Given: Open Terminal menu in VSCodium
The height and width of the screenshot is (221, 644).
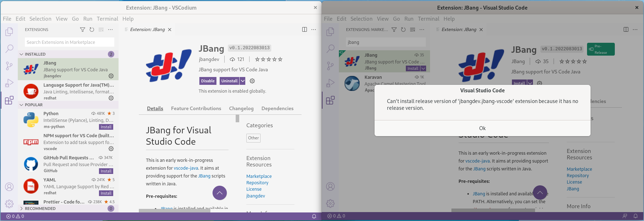Looking at the screenshot, I should 108,19.
